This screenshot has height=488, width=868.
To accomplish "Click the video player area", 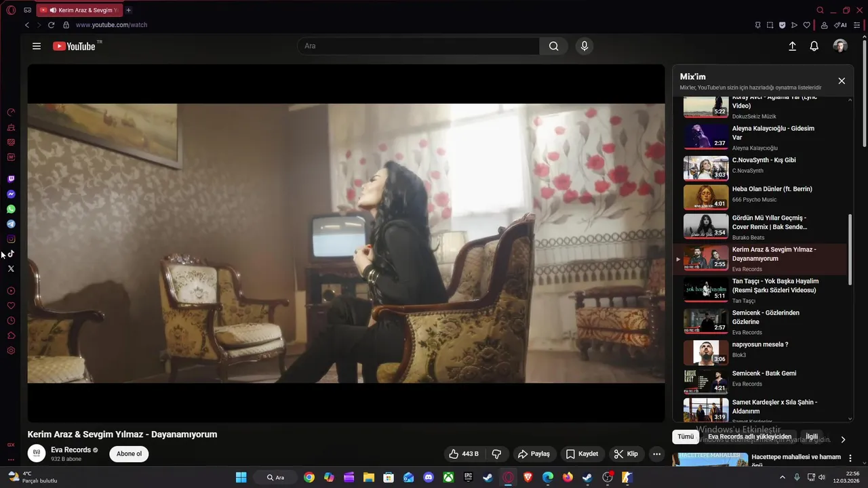I will point(346,243).
